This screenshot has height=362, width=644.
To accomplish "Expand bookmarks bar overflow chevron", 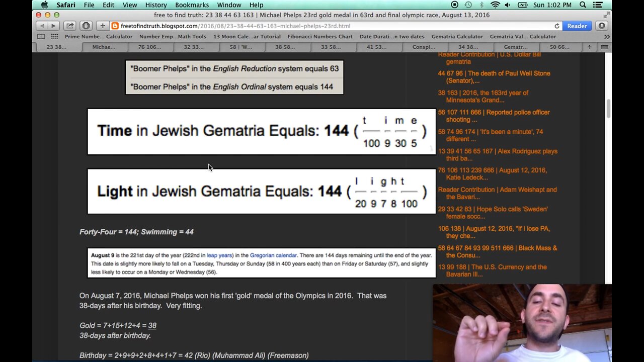I will tap(607, 36).
